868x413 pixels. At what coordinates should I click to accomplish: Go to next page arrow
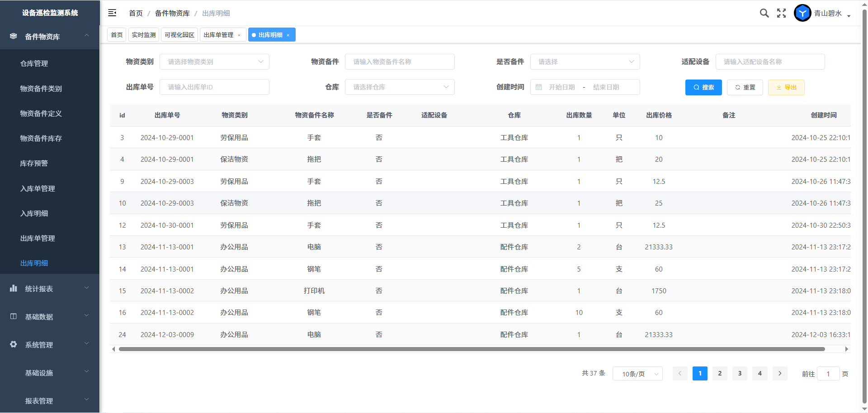pos(780,373)
